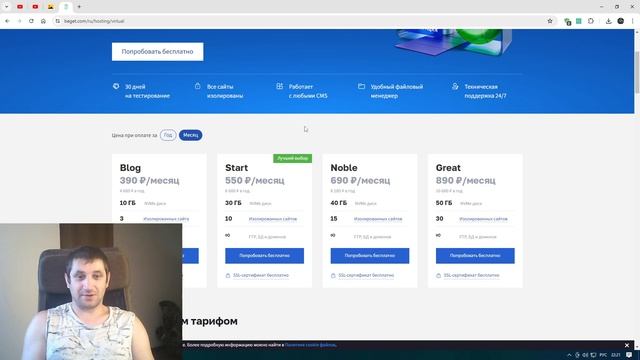Show hidden system tray icons chevron
Viewport: 640px width, 360px height.
point(569,355)
